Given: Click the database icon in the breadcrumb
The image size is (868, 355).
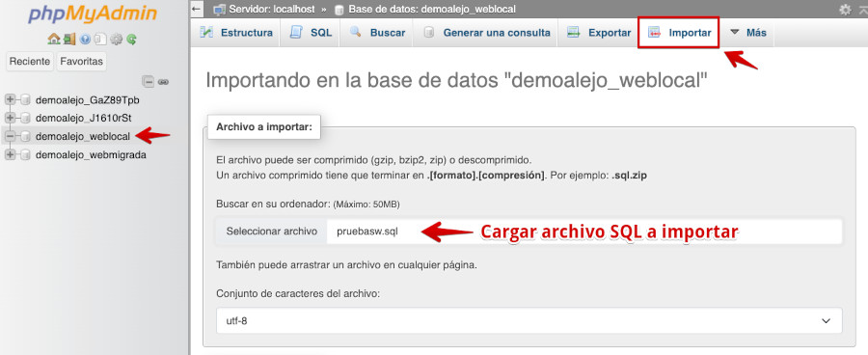Looking at the screenshot, I should [339, 10].
